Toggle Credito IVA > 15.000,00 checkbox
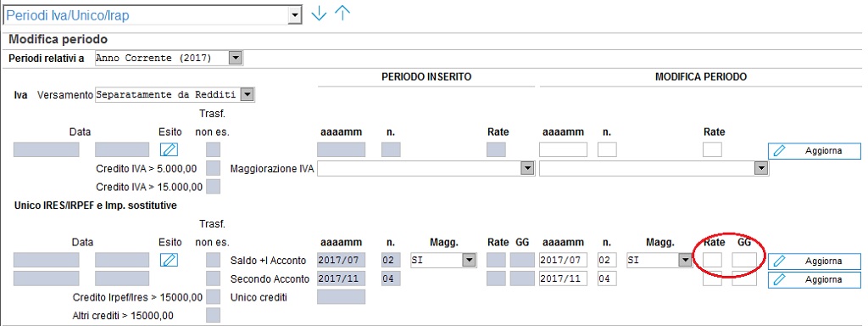The height and width of the screenshot is (326, 868). click(x=213, y=186)
